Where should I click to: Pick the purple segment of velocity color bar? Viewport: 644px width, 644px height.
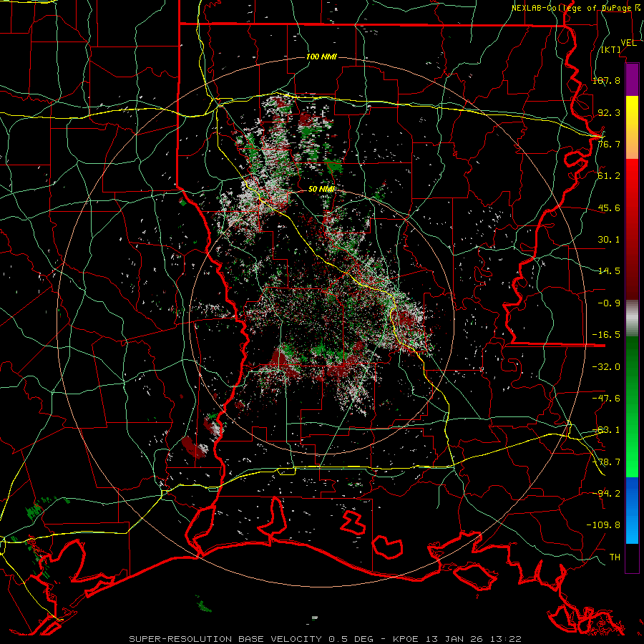click(x=632, y=79)
